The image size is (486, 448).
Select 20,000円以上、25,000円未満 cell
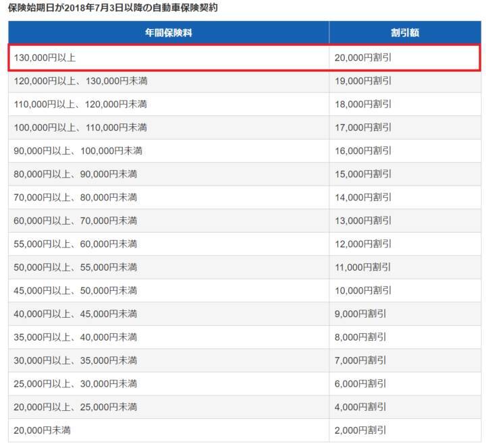pos(169,407)
